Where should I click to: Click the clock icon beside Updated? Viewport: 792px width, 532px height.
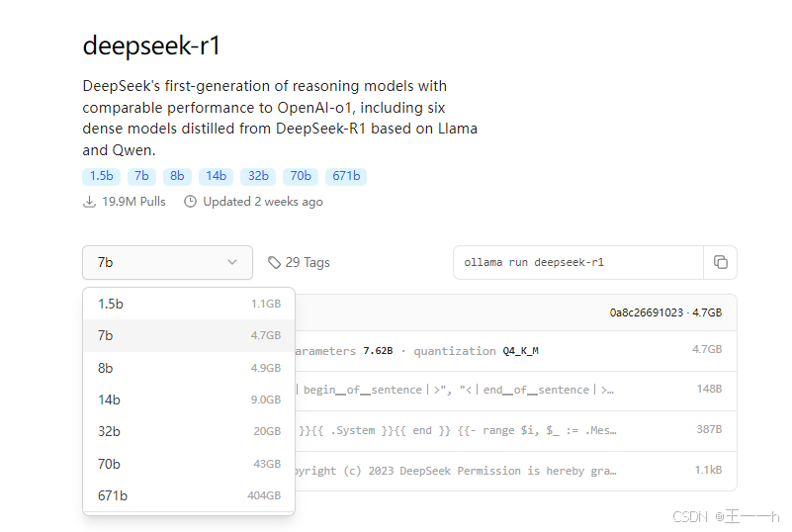tap(190, 202)
